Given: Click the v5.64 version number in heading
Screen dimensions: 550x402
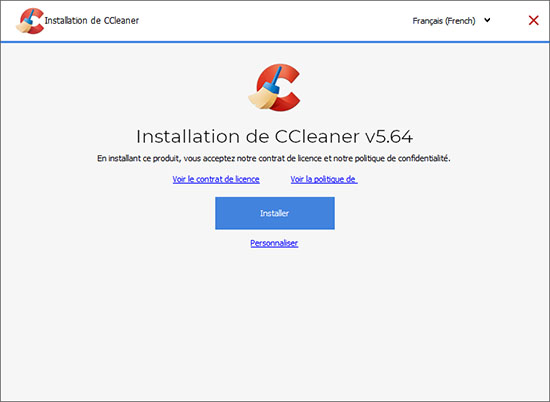Looking at the screenshot, I should click(x=389, y=136).
